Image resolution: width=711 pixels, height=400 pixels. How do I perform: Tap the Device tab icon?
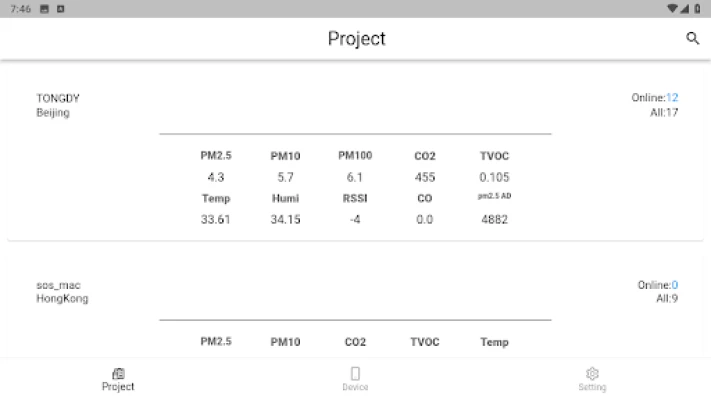[x=355, y=373]
